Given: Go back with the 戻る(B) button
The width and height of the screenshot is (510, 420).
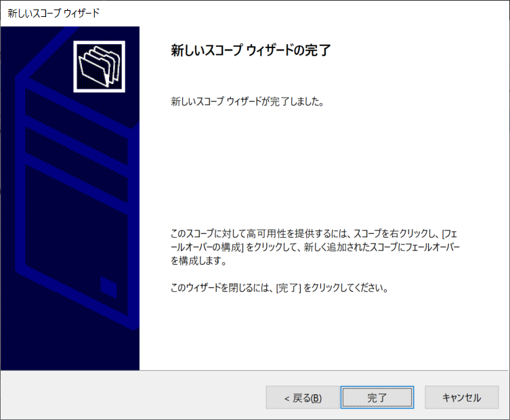Looking at the screenshot, I should [303, 397].
